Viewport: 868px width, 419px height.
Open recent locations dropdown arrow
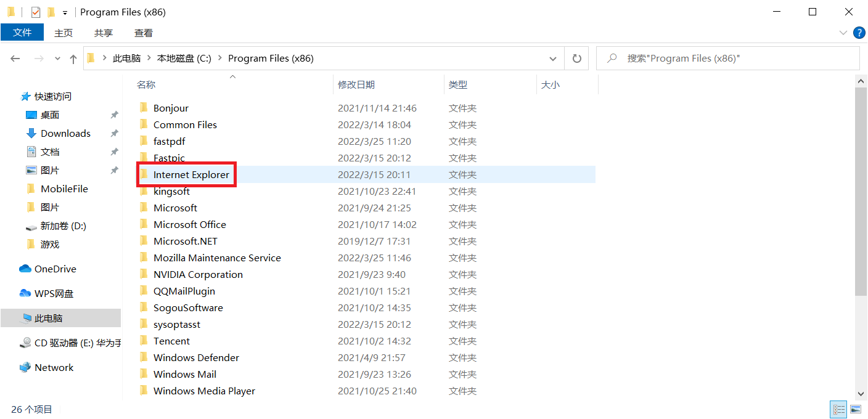pos(58,59)
